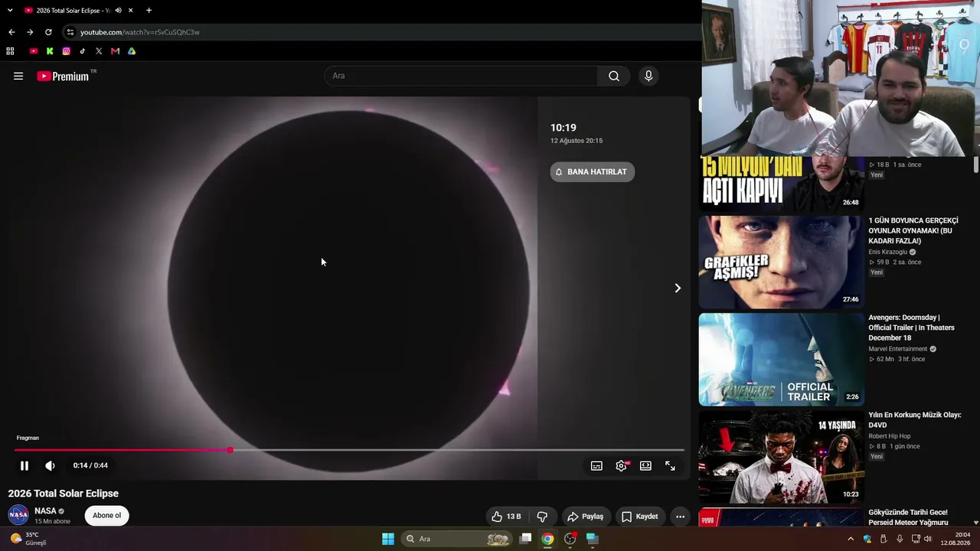Visit the Robert Hip Hop channel

pyautogui.click(x=889, y=436)
